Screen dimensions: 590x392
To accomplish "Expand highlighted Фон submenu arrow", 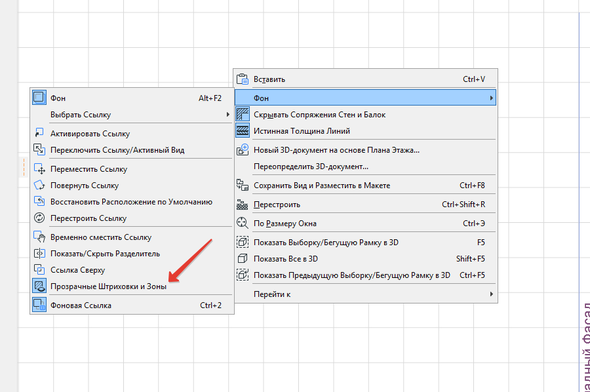I will point(491,98).
